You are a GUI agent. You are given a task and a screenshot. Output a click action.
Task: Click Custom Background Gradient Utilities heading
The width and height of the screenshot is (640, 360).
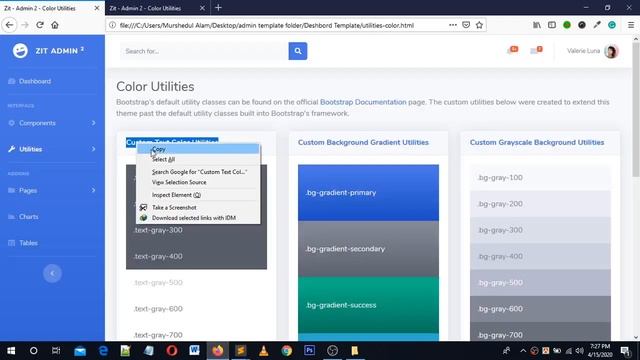pos(363,142)
